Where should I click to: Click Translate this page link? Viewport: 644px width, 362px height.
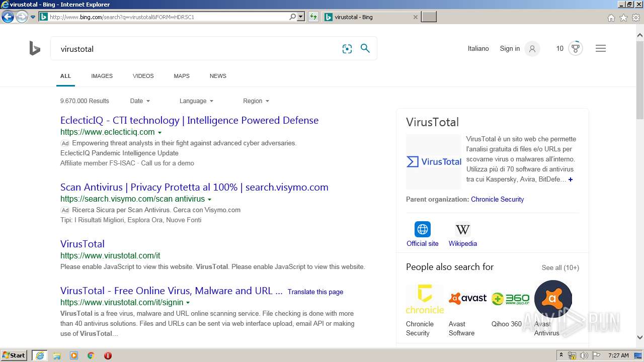pos(315,292)
